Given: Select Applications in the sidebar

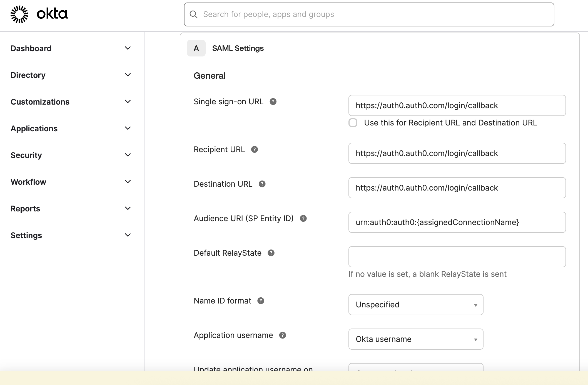Looking at the screenshot, I should (34, 129).
